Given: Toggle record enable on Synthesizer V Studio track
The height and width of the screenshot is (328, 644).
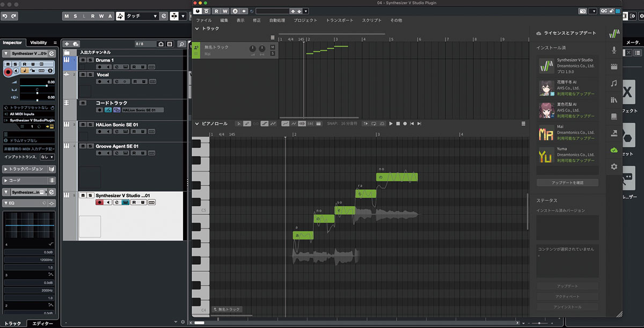Looking at the screenshot, I should (99, 203).
